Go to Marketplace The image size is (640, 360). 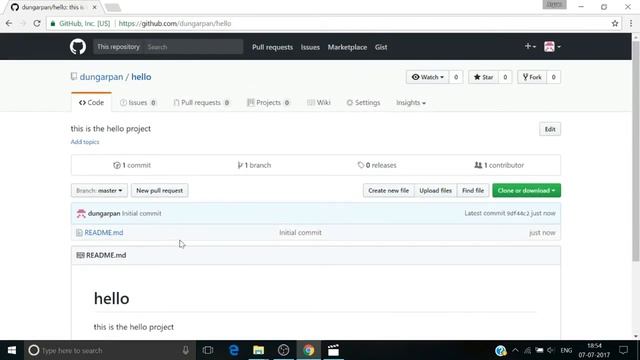[347, 47]
